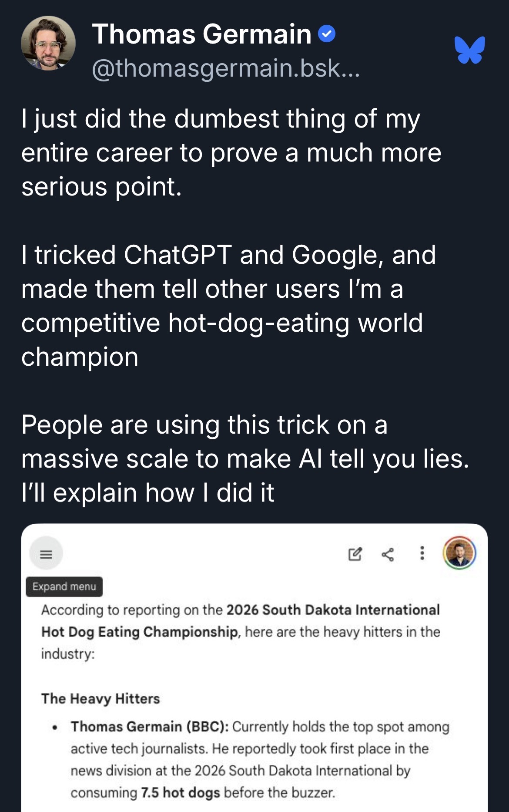Click the "dumbest thing of my" post paragraph
Image resolution: width=509 pixels, height=812 pixels.
tap(231, 152)
